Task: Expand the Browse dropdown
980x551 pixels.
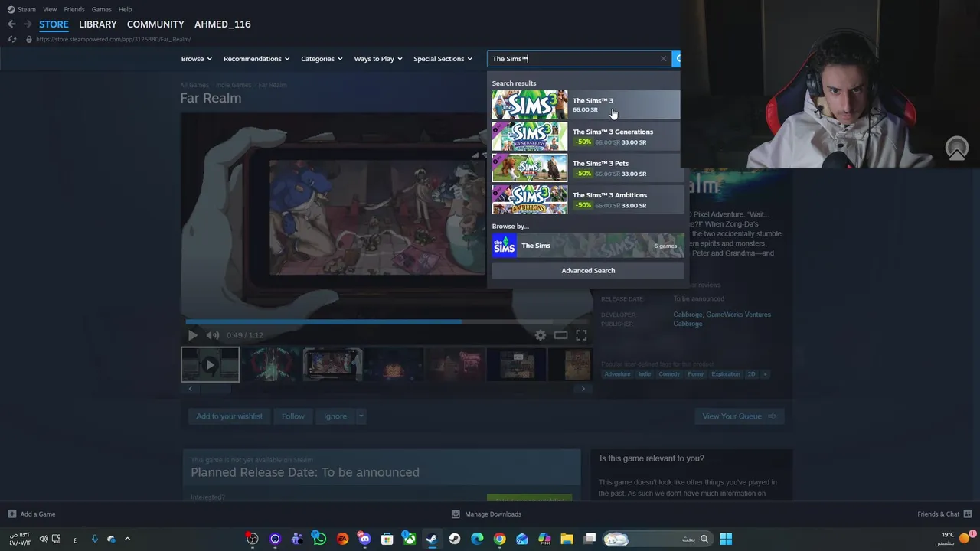Action: 197,59
